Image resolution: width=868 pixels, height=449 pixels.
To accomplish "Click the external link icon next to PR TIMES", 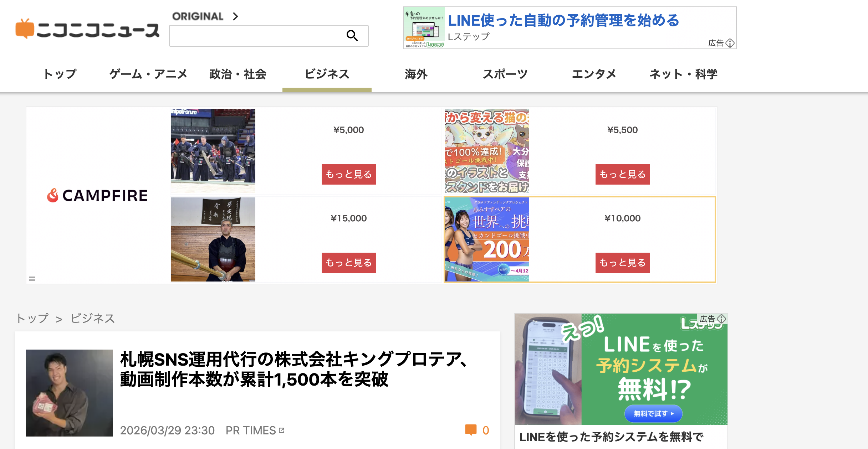I will pyautogui.click(x=282, y=430).
